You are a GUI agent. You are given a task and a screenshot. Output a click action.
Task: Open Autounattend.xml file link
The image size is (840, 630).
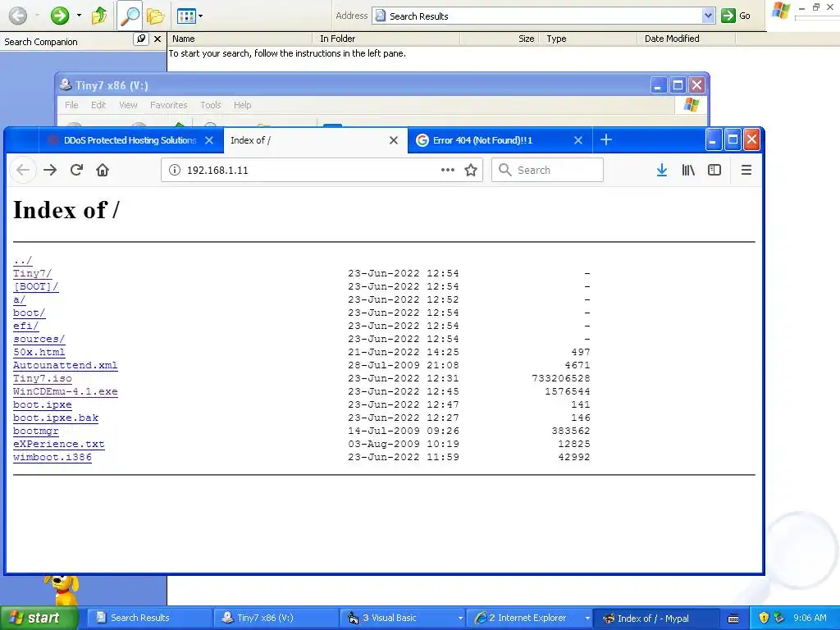[x=65, y=365]
